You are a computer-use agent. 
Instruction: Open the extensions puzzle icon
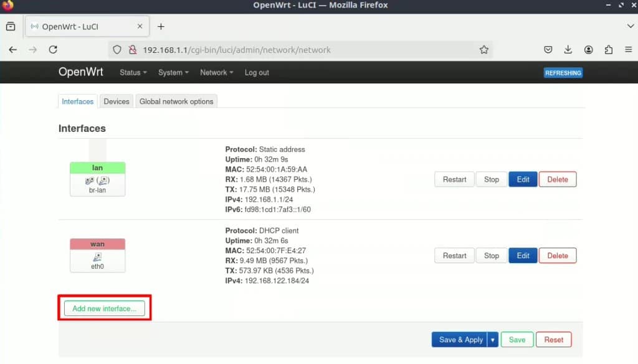coord(609,50)
